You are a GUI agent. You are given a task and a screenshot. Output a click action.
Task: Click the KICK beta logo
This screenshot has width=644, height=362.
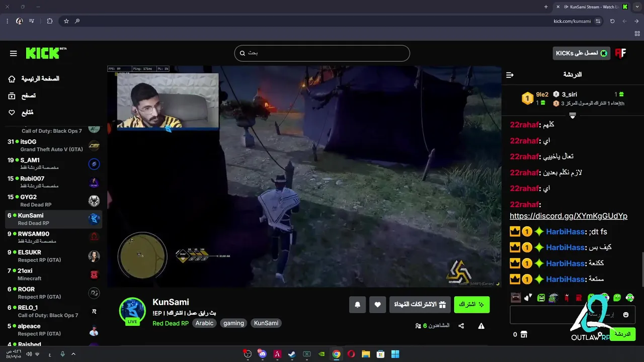pos(46,53)
